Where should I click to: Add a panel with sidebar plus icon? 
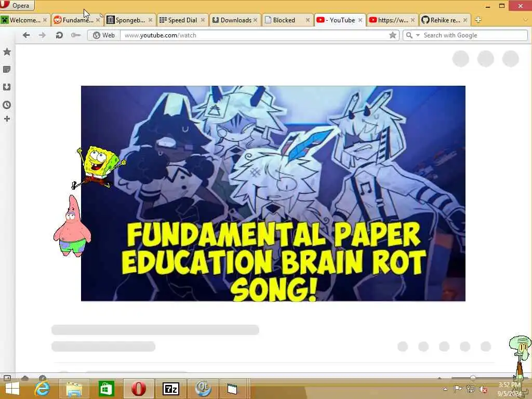[7, 119]
